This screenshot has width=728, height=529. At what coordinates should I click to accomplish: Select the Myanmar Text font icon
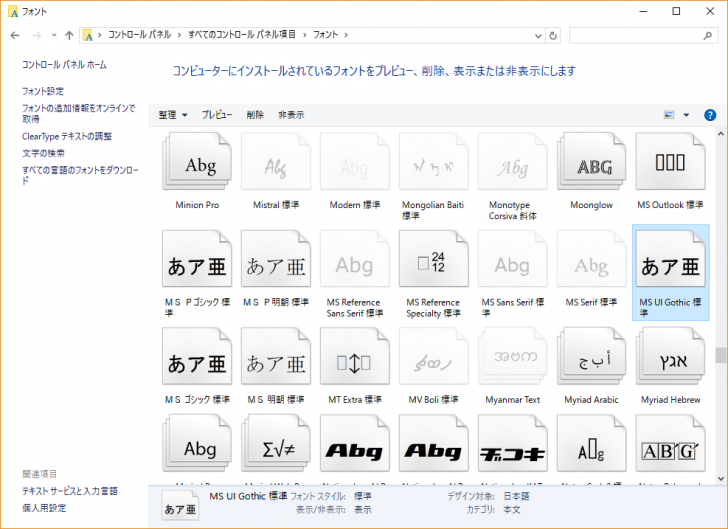pos(513,356)
